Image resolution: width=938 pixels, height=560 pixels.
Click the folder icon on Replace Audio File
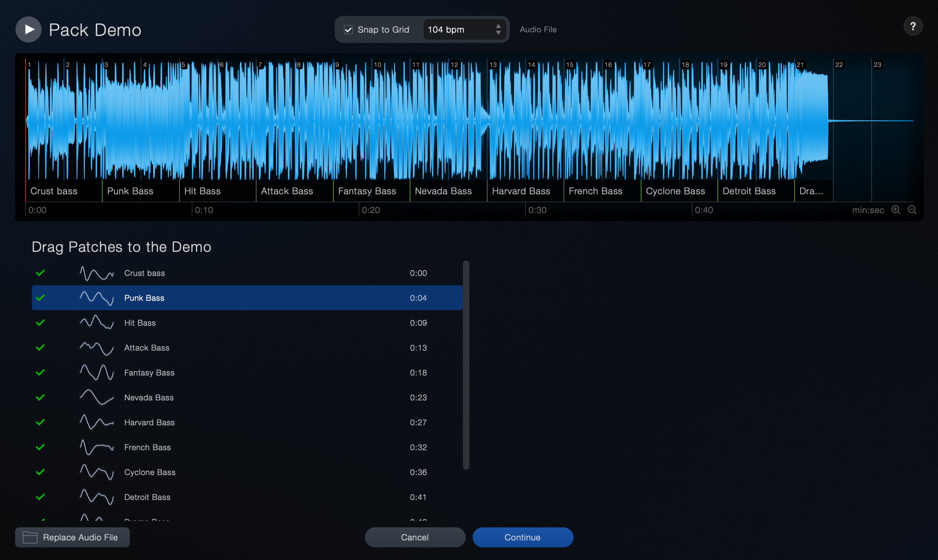pyautogui.click(x=30, y=537)
